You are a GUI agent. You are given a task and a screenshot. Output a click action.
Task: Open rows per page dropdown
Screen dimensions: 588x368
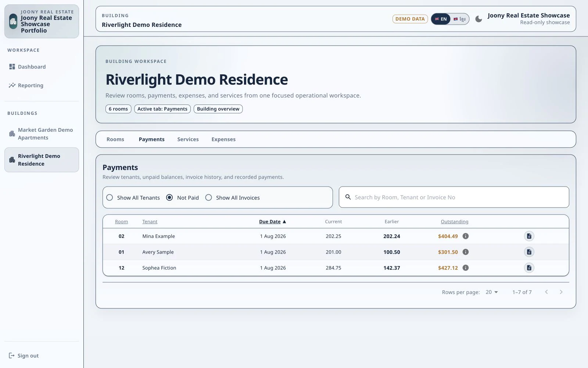[x=492, y=292]
